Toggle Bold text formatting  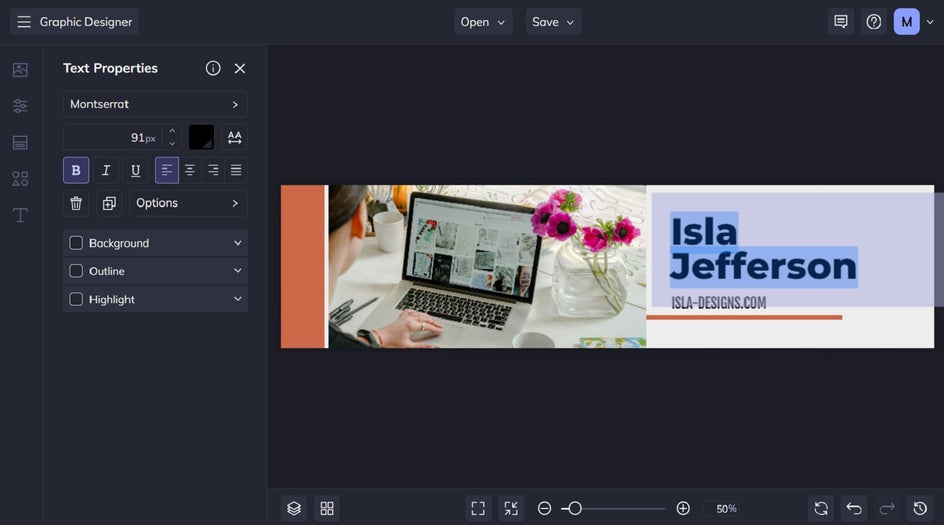(76, 170)
